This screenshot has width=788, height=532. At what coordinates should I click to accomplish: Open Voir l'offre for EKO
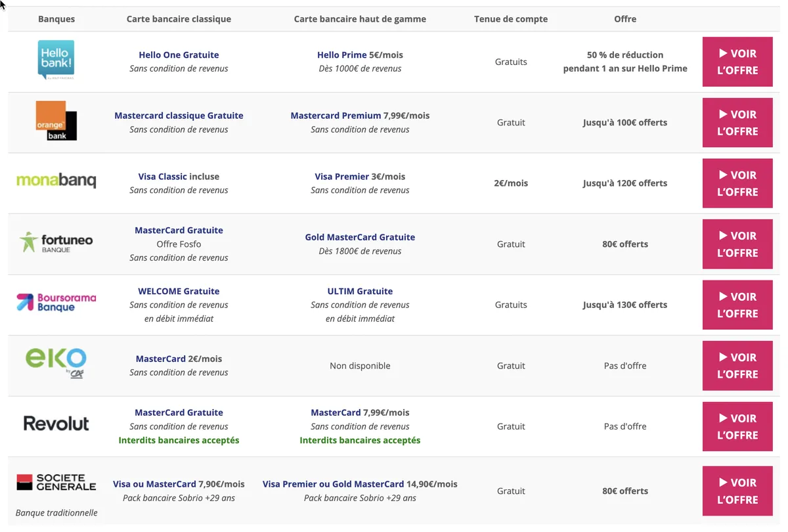point(737,366)
